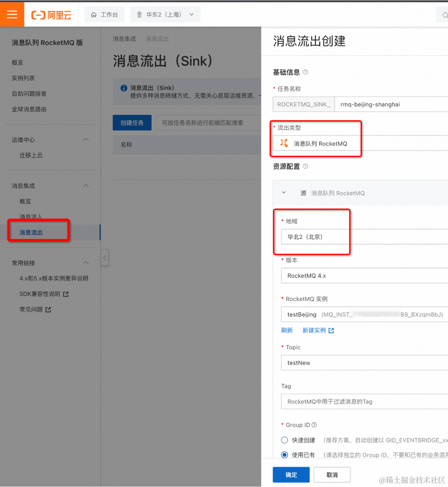
Task: Open 4.x和5.x版本实例差异说明 link
Action: pos(54,278)
